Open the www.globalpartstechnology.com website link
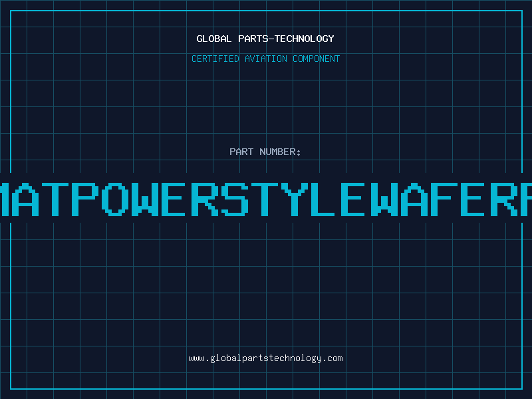The image size is (532, 399). [x=265, y=358]
